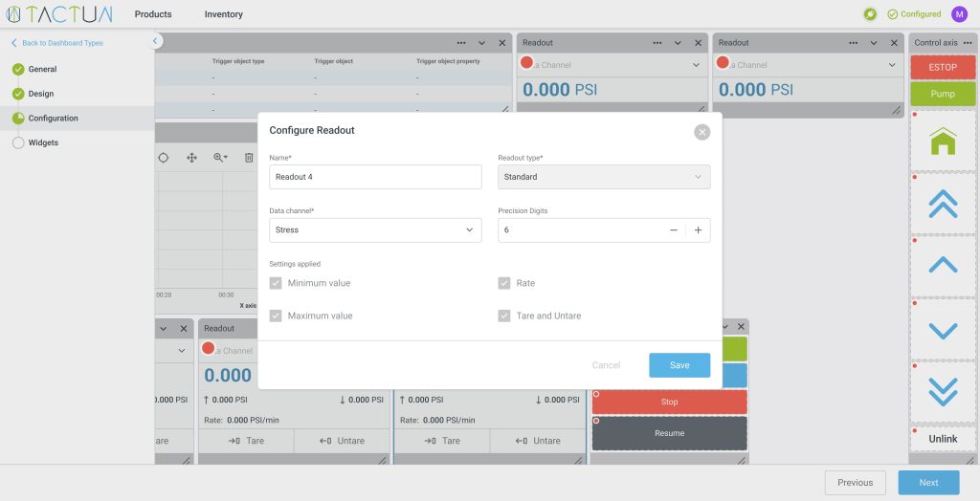This screenshot has width=980, height=501.
Task: Collapse the trigger table widget with chevron
Action: pos(482,43)
